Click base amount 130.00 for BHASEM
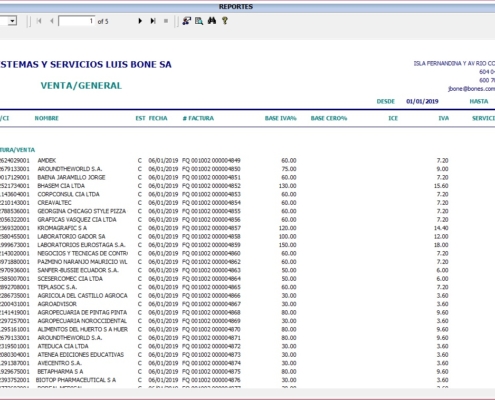495x400 pixels. [x=288, y=186]
